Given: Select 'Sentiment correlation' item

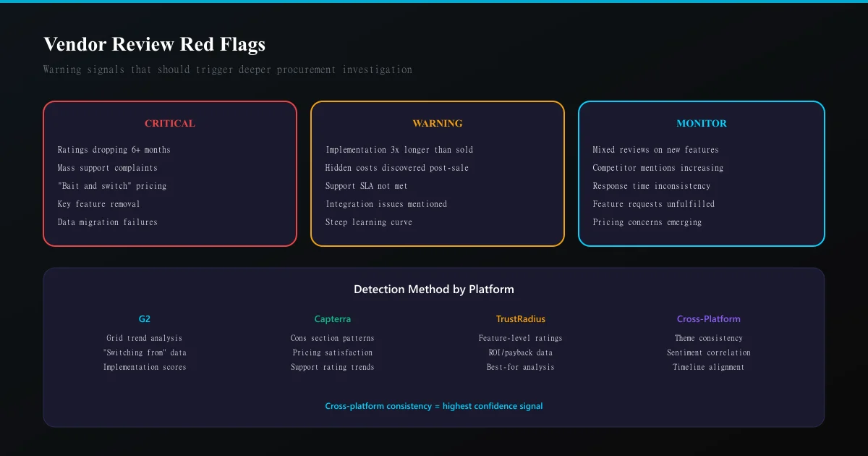Looking at the screenshot, I should 709,352.
